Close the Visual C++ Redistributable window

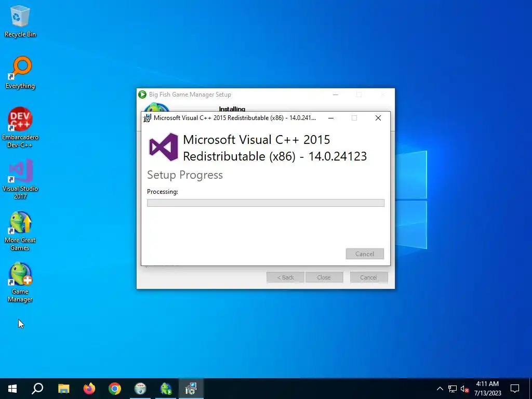click(378, 118)
